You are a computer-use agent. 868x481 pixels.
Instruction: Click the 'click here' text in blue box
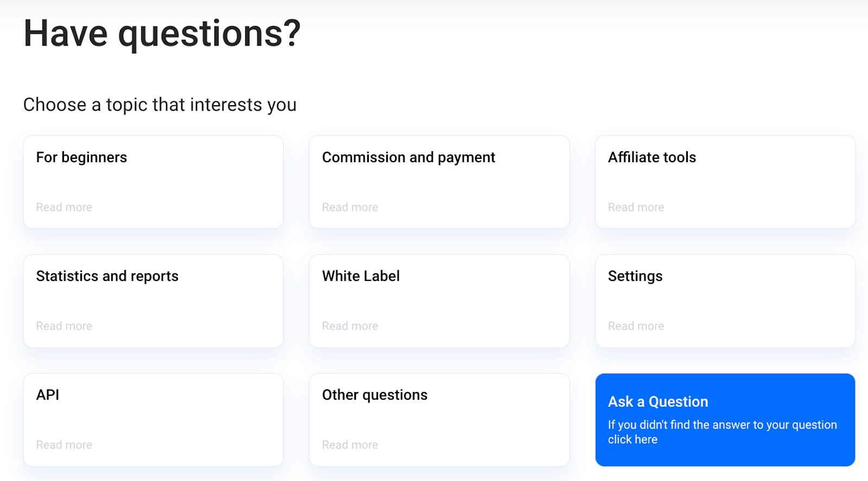coord(633,440)
